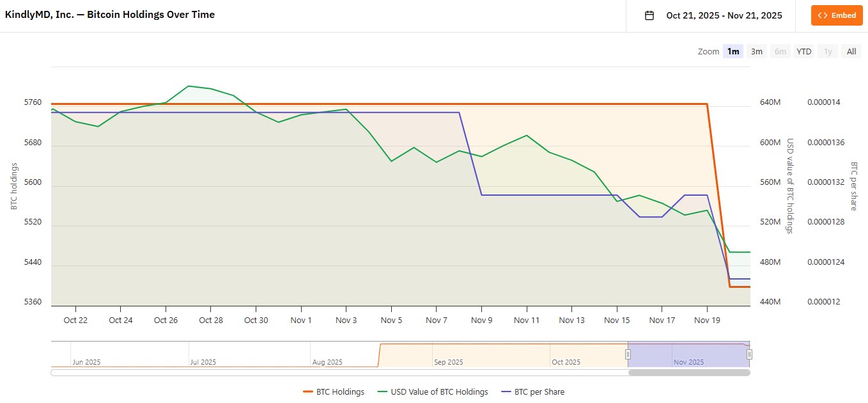Open the date range picker Oct 21 - Nov 21
868x403 pixels.
724,15
